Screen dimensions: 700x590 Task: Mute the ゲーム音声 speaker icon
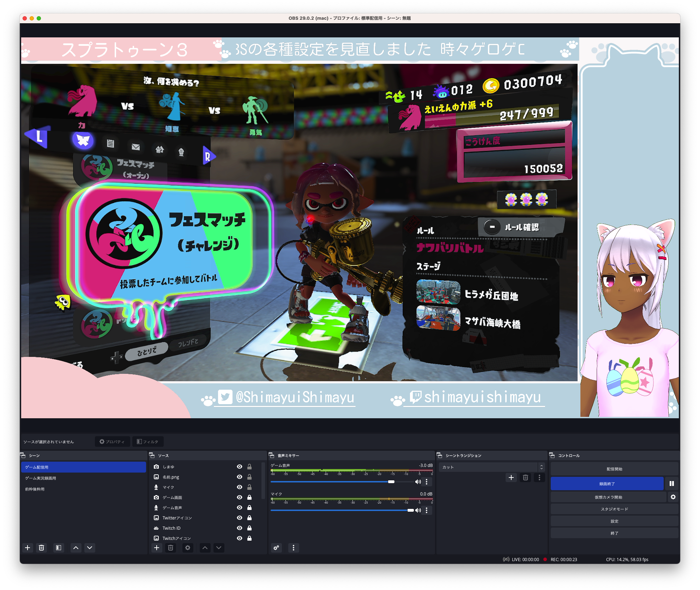[x=418, y=482]
